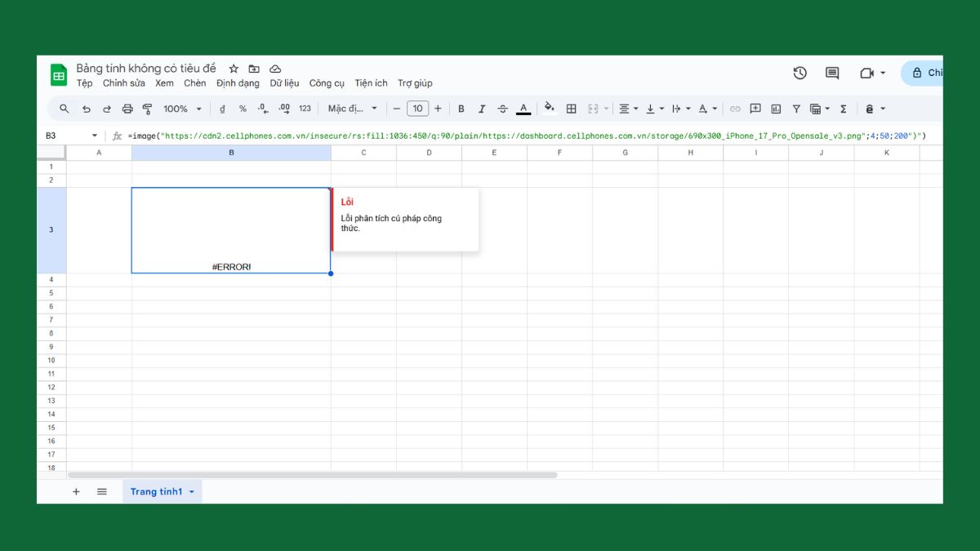Open the Định dạng menu
The image size is (980, 551).
[238, 82]
